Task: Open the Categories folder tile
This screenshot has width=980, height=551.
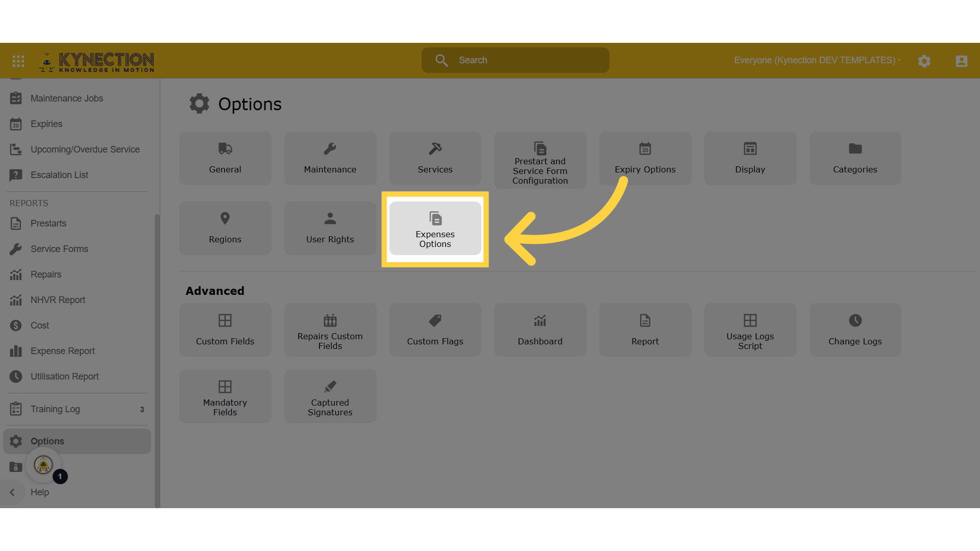Action: (855, 159)
